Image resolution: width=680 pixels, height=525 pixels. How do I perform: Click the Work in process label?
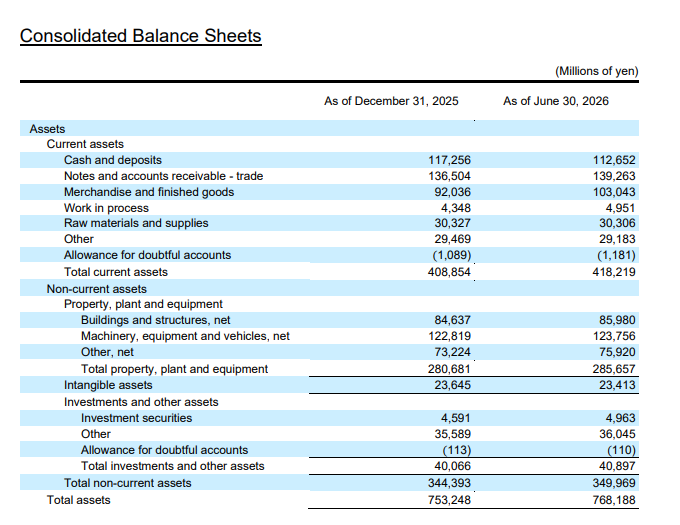point(106,208)
